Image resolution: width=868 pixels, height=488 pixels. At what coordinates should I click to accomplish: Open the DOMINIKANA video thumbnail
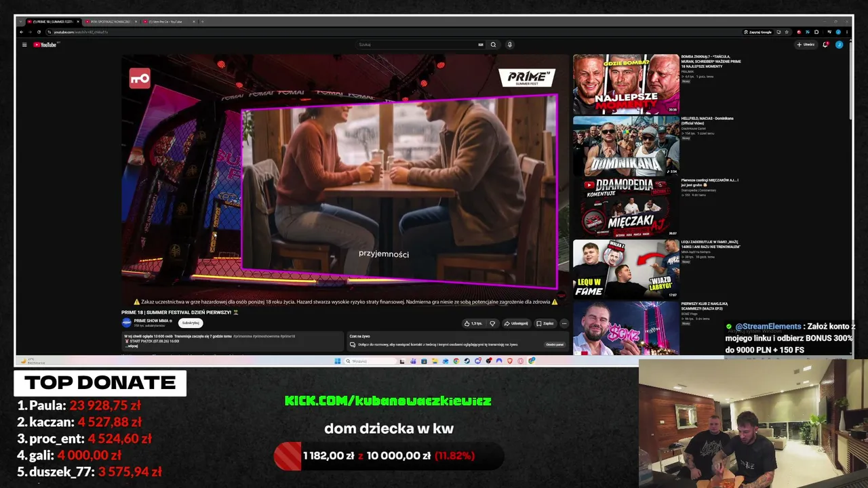point(626,145)
